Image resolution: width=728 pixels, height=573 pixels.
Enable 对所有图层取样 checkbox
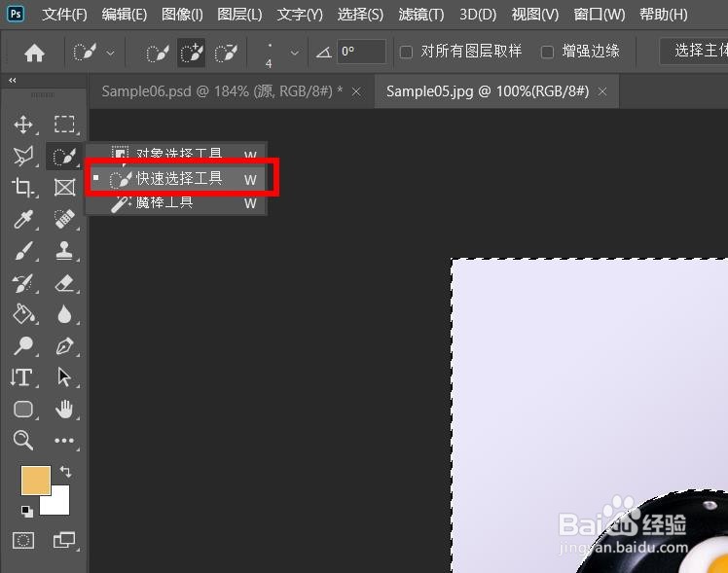(406, 52)
